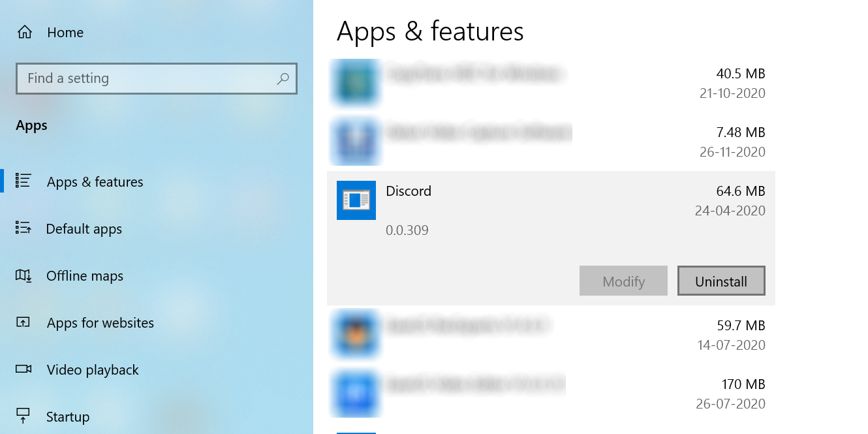Click the Startup monitor icon
The width and height of the screenshot is (868, 434).
[x=23, y=416]
